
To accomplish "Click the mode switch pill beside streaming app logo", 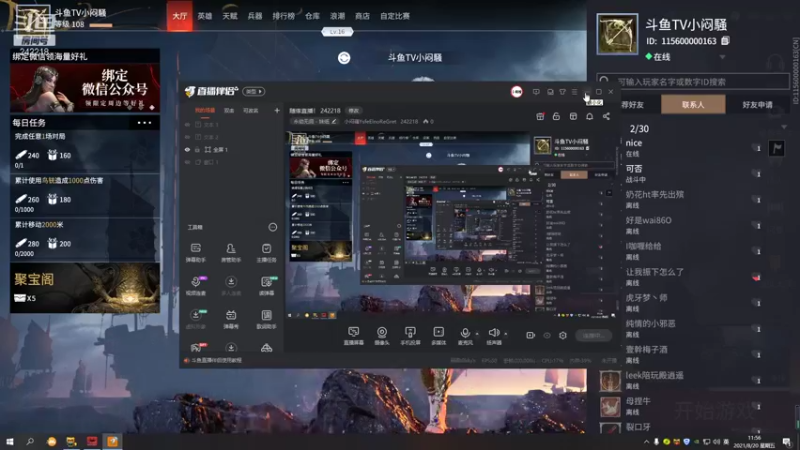I will 254,91.
